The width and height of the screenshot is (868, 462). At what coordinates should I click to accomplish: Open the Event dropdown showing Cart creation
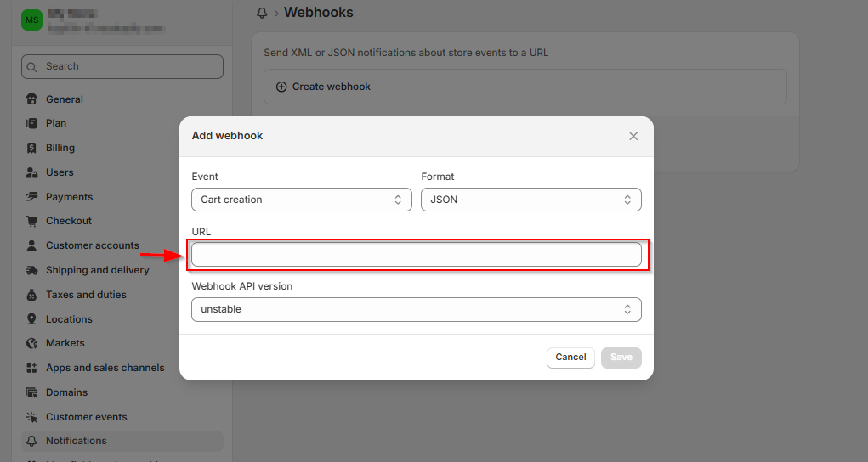tap(302, 200)
